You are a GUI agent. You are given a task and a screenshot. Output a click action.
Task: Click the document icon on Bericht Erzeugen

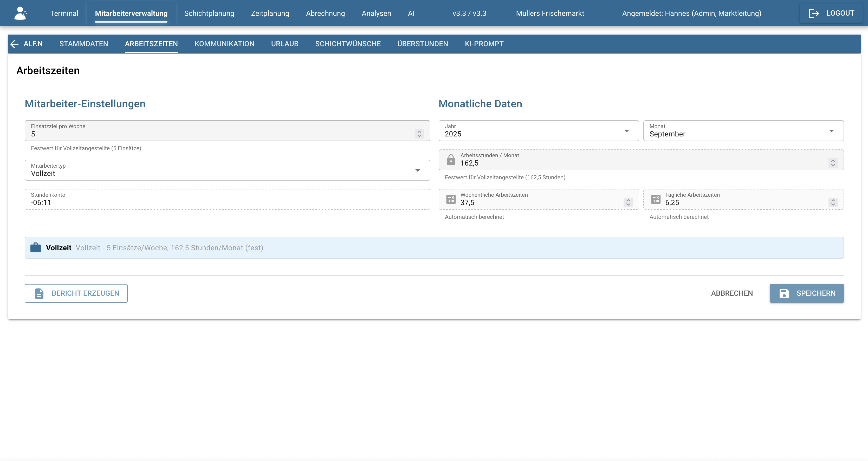[x=40, y=293]
